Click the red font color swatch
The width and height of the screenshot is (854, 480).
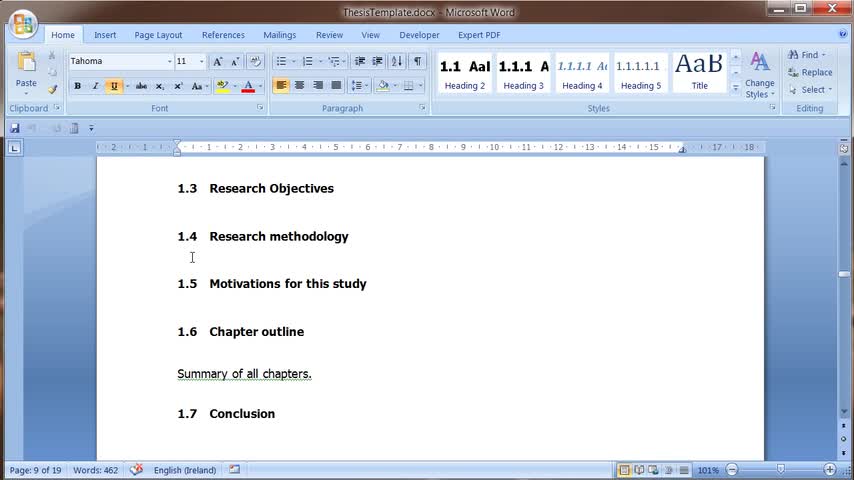248,86
